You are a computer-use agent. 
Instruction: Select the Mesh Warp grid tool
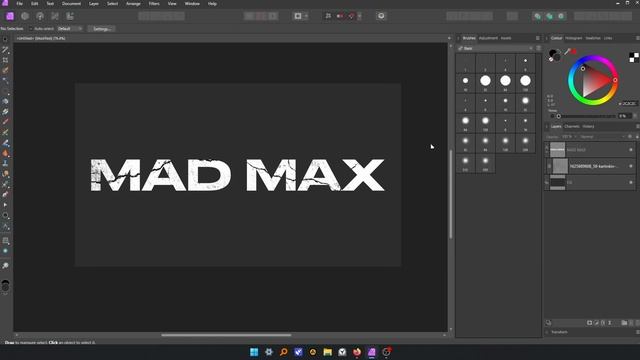pos(5,241)
